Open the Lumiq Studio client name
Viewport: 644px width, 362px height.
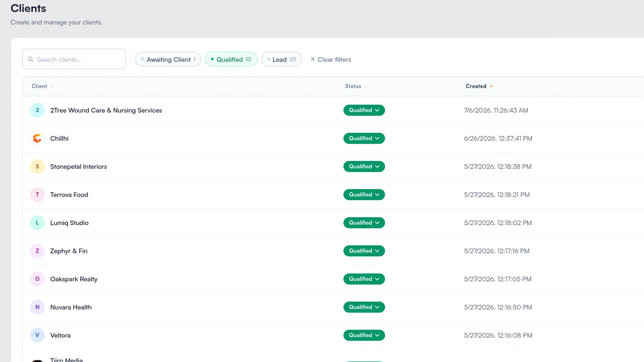click(69, 223)
